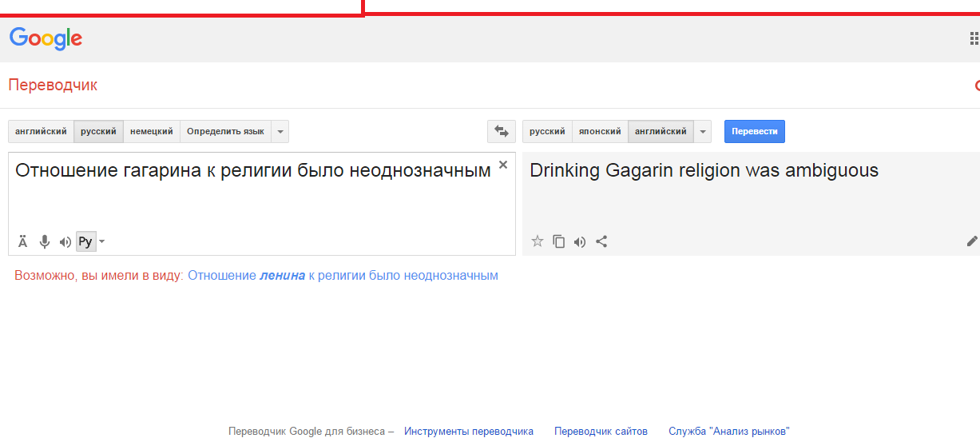Click the Google logo
Image resolution: width=980 pixels, height=442 pixels.
(x=46, y=38)
